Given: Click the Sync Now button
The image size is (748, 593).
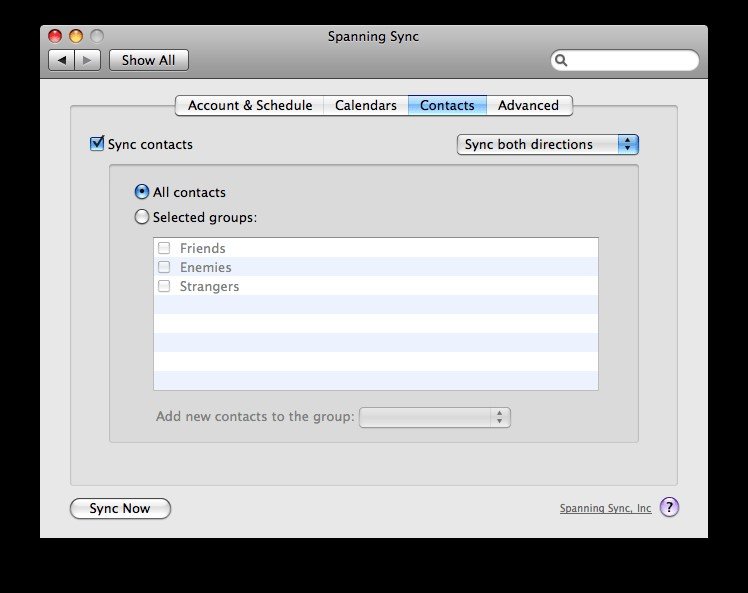Looking at the screenshot, I should tap(120, 509).
